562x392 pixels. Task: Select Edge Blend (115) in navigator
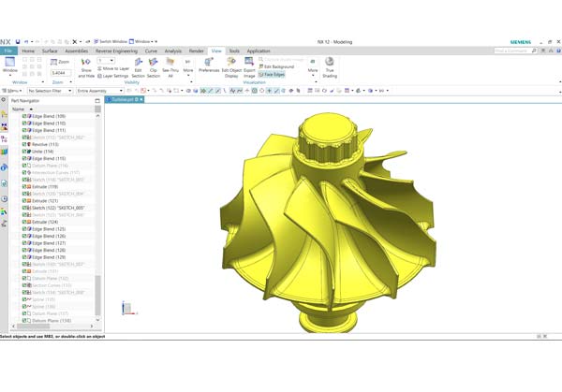[49, 158]
